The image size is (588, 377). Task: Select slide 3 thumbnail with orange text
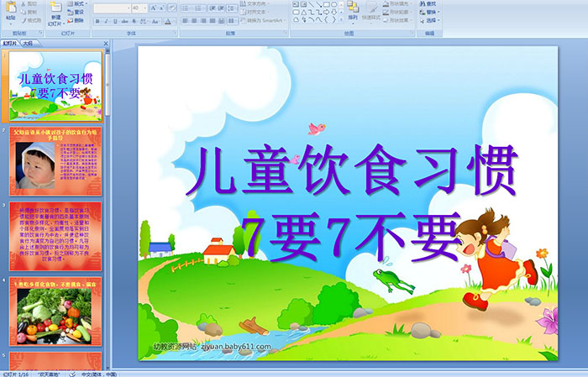[x=55, y=236]
